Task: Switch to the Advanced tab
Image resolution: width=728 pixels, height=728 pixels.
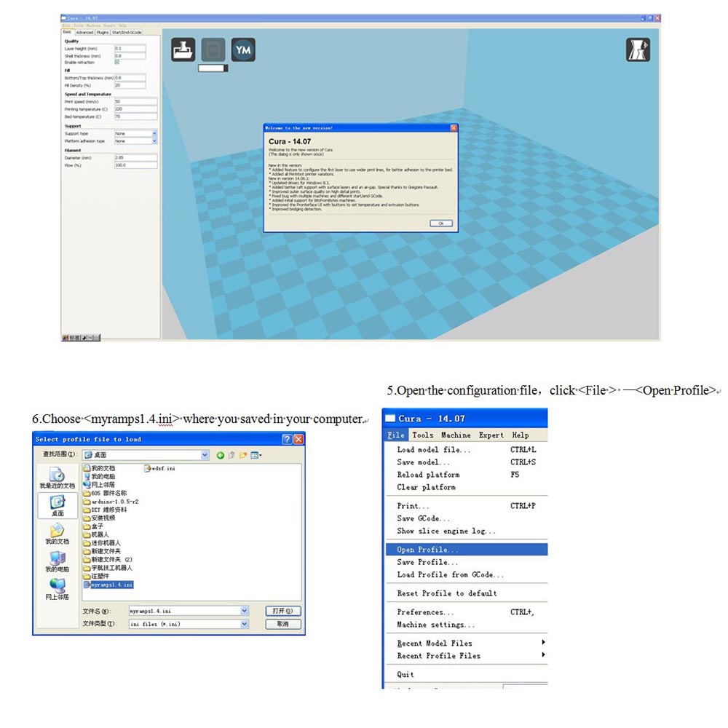Action: [84, 33]
